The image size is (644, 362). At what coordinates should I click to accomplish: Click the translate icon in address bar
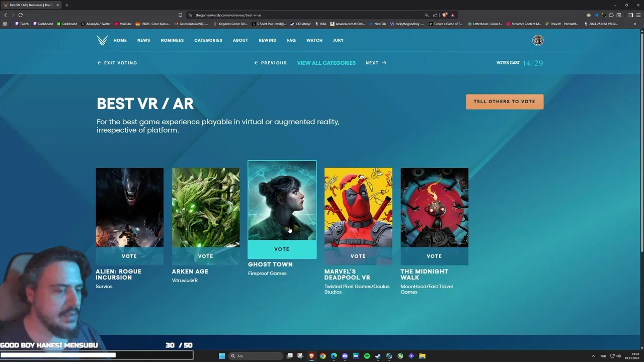pyautogui.click(x=427, y=15)
